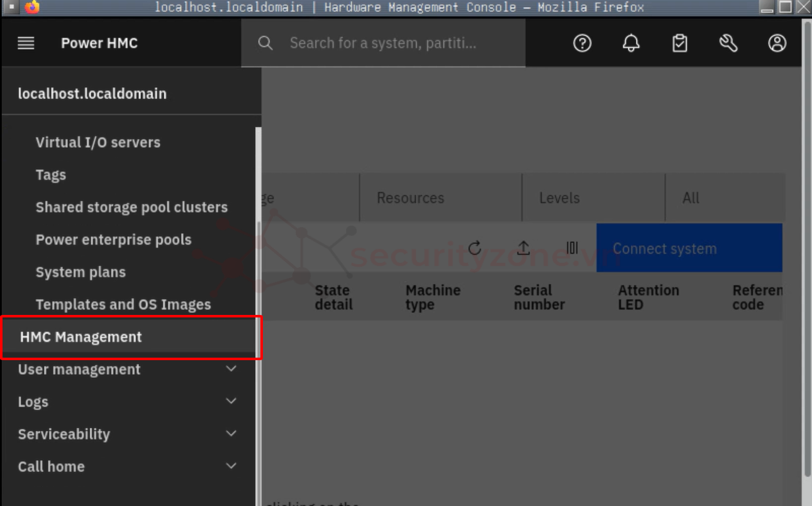
Task: Sort by Machine type column
Action: click(433, 297)
